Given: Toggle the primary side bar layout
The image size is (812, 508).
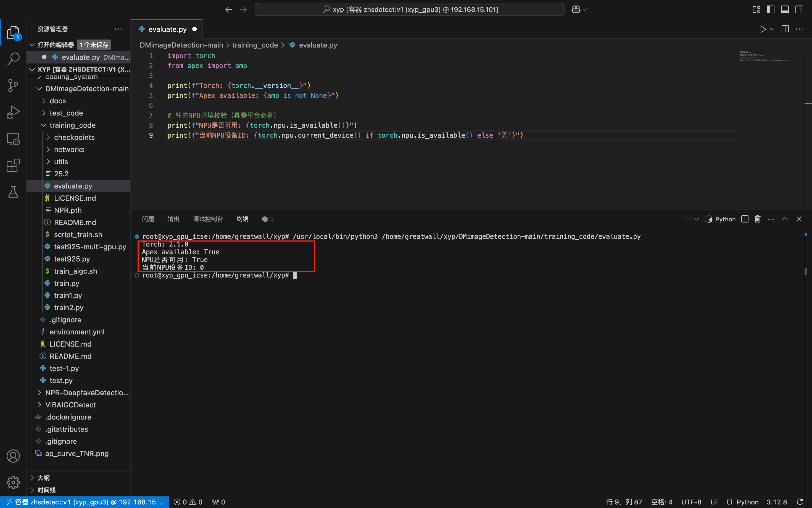Looking at the screenshot, I should click(x=770, y=9).
